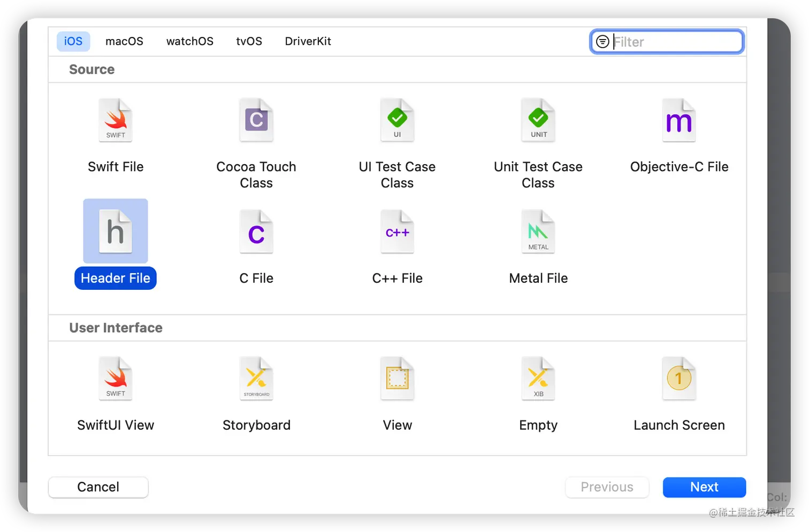Pick the UI Test Case Class icon
Viewport: 809px width, 532px height.
[x=397, y=120]
